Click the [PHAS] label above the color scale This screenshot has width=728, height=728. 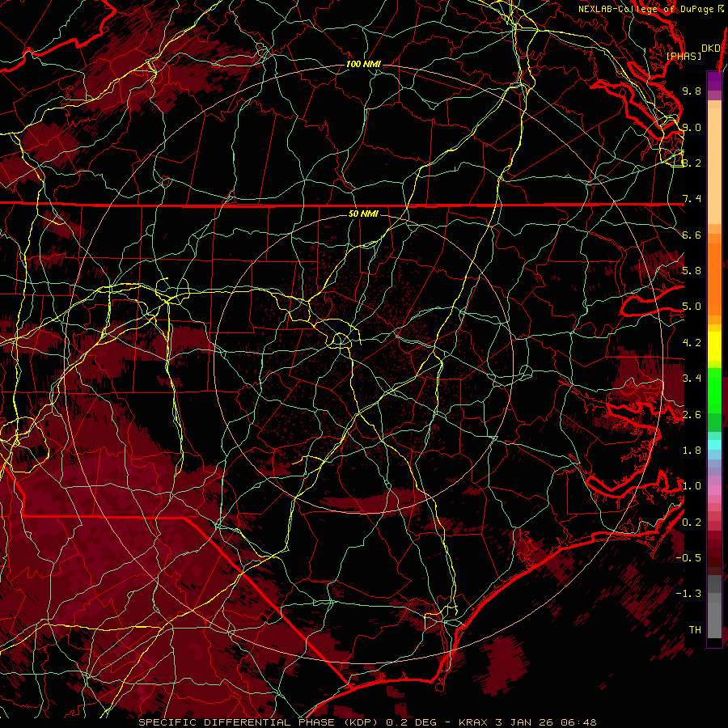click(684, 56)
